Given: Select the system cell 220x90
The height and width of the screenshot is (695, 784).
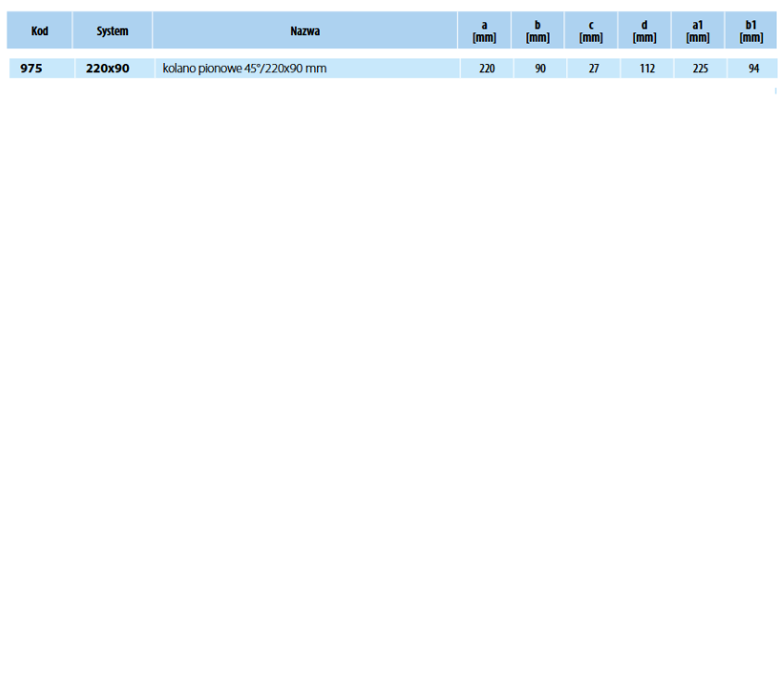Looking at the screenshot, I should pos(115,68).
